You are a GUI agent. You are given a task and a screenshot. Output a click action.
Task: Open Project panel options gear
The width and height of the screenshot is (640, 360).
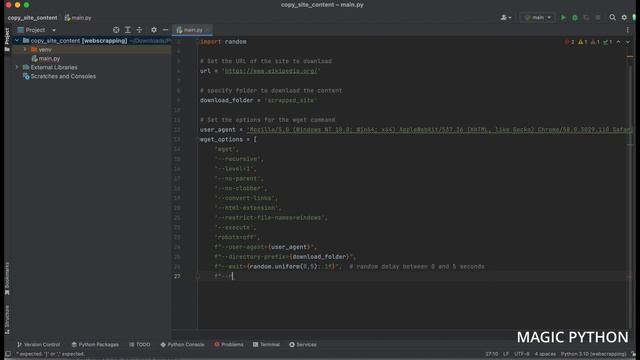tap(153, 30)
